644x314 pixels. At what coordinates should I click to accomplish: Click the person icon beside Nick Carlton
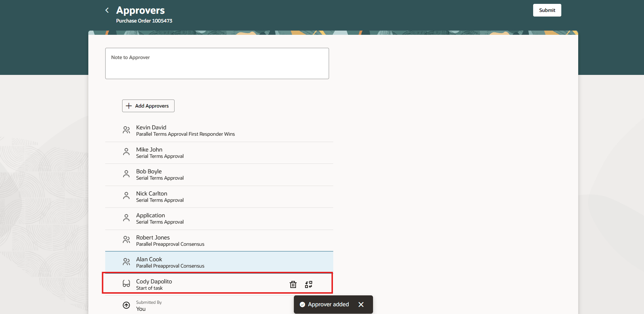126,196
